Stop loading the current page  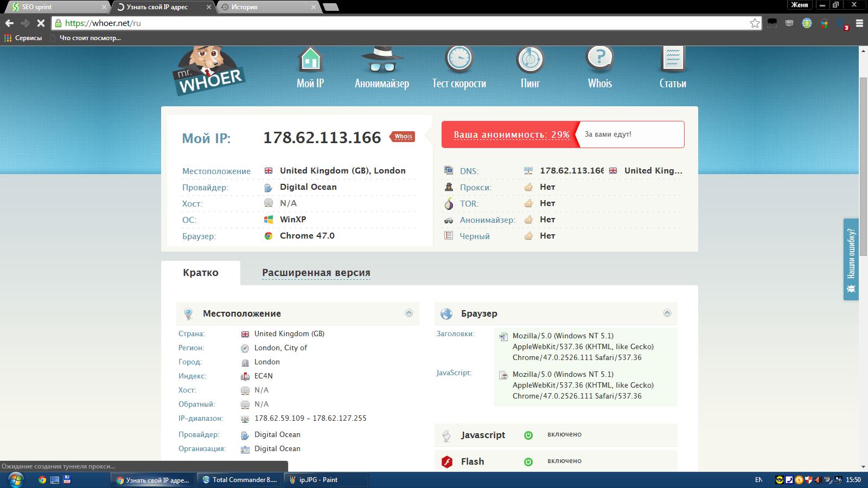pyautogui.click(x=41, y=23)
